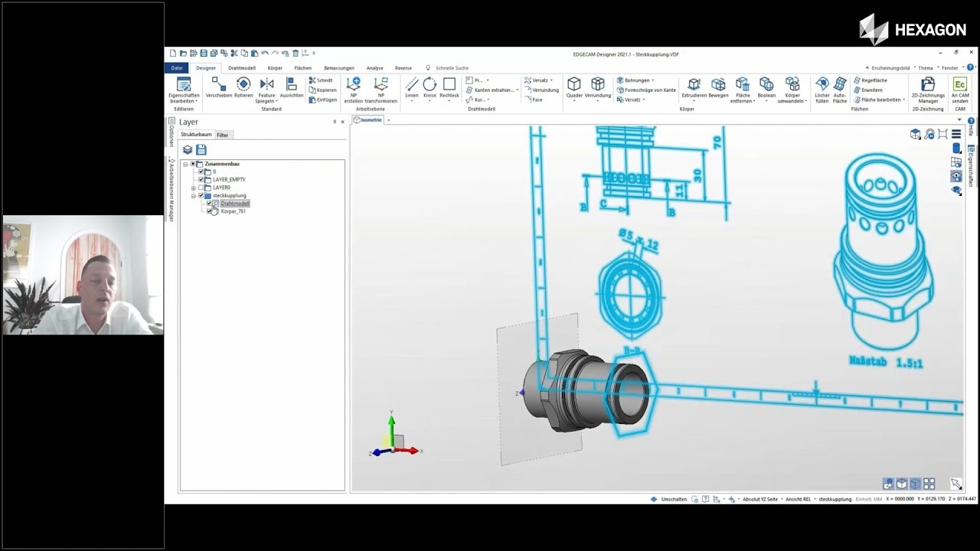Click Formschräge von Kante button
980x551 pixels.
point(646,90)
